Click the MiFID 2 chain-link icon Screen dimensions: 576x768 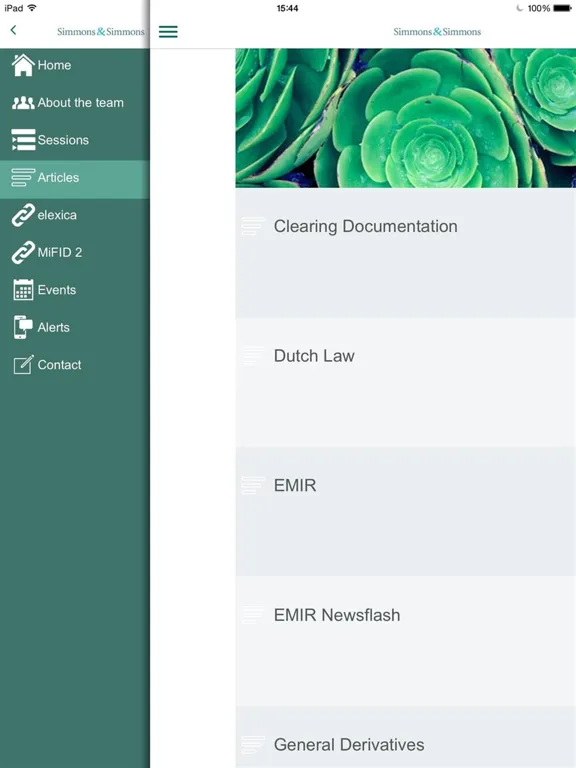[23, 252]
